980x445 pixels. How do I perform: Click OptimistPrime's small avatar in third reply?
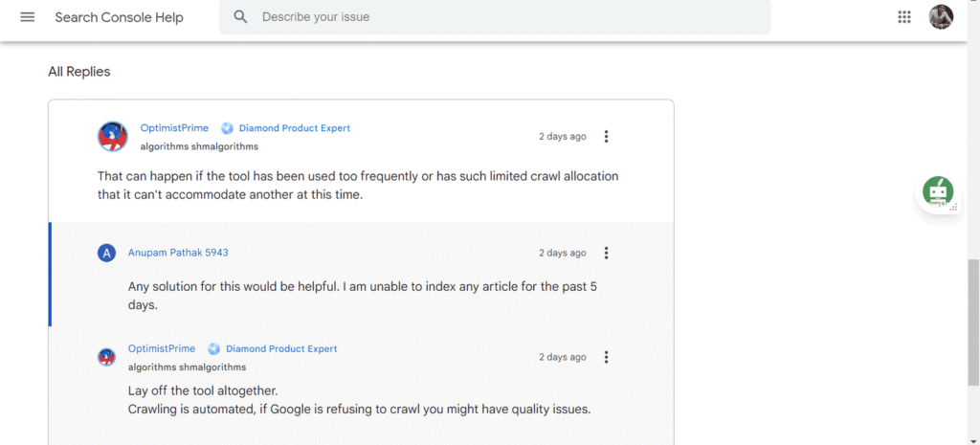tap(107, 357)
